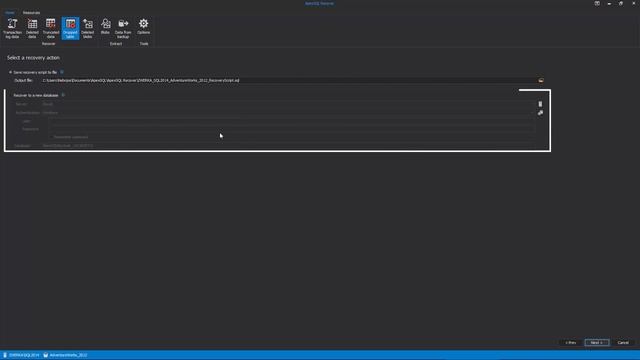Switch to the Home ribbon tab
This screenshot has width=640, height=360.
(10, 13)
